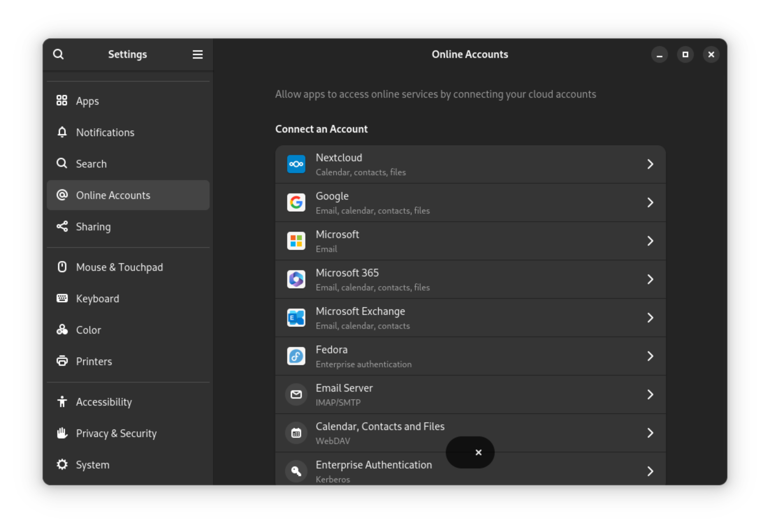Expand the Microsoft Exchange row chevron
770x532 pixels.
click(650, 317)
